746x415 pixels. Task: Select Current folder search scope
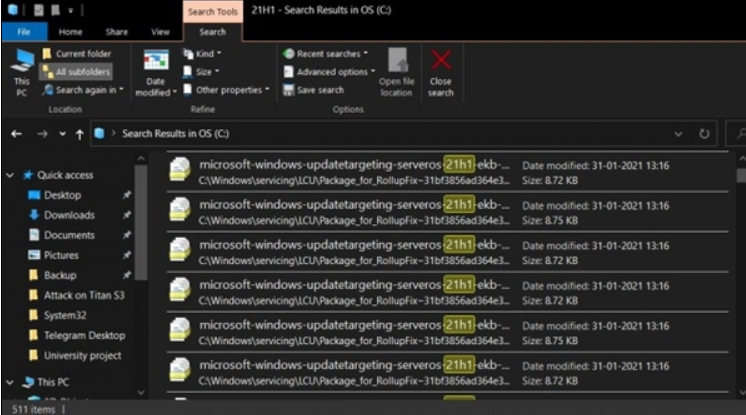[77, 54]
